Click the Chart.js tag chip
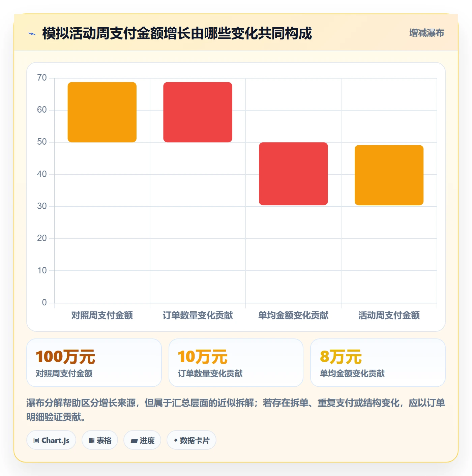Screen dimensions: 472x476 [51, 440]
